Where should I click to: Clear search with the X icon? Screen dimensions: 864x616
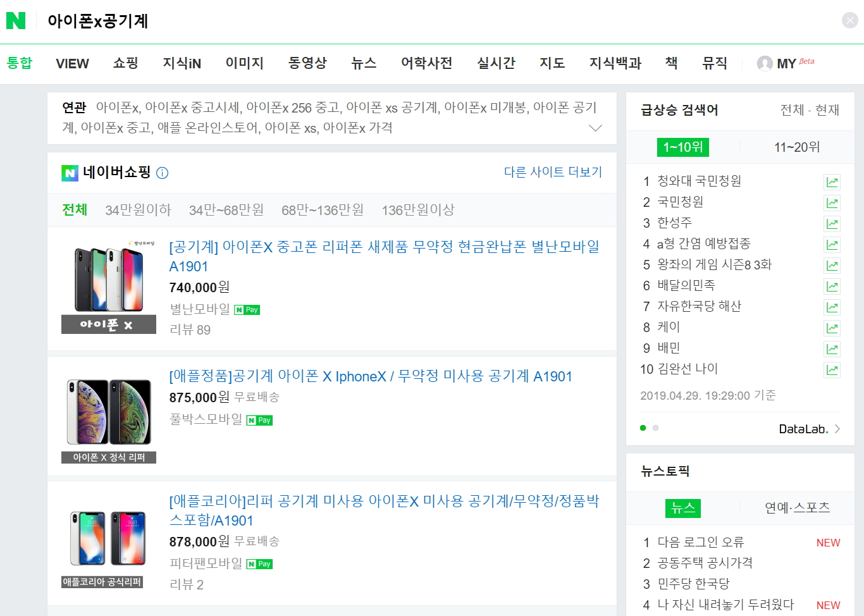click(x=849, y=21)
